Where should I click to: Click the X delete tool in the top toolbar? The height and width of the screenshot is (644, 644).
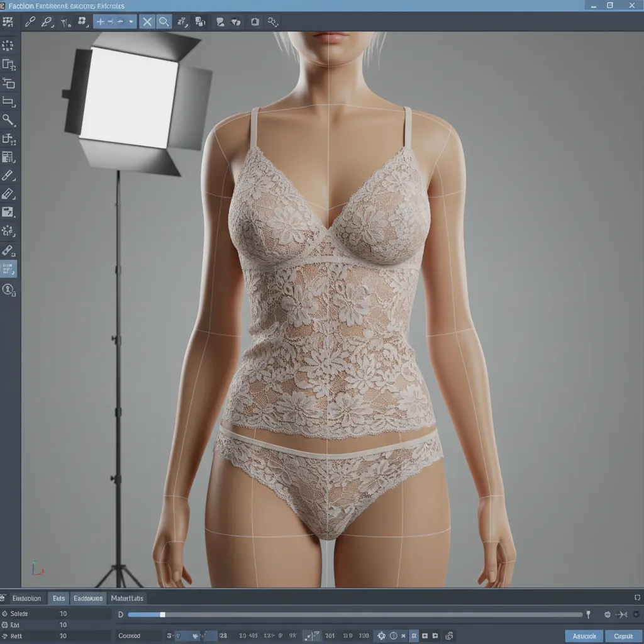(147, 21)
